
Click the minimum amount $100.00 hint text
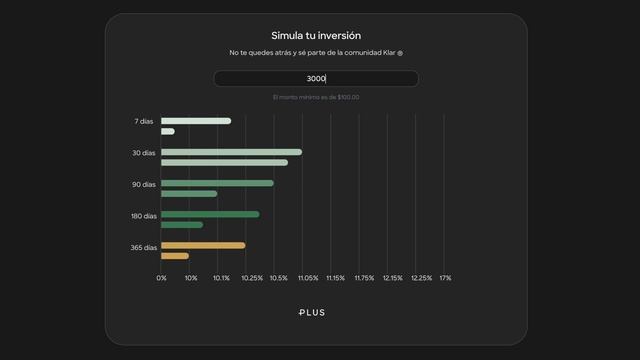[316, 97]
